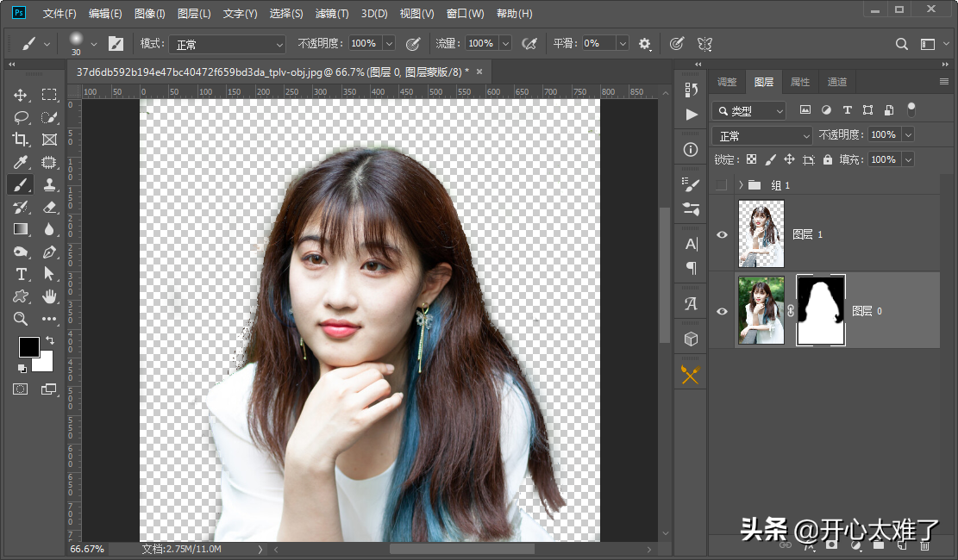Select the Move tool

coord(21,95)
